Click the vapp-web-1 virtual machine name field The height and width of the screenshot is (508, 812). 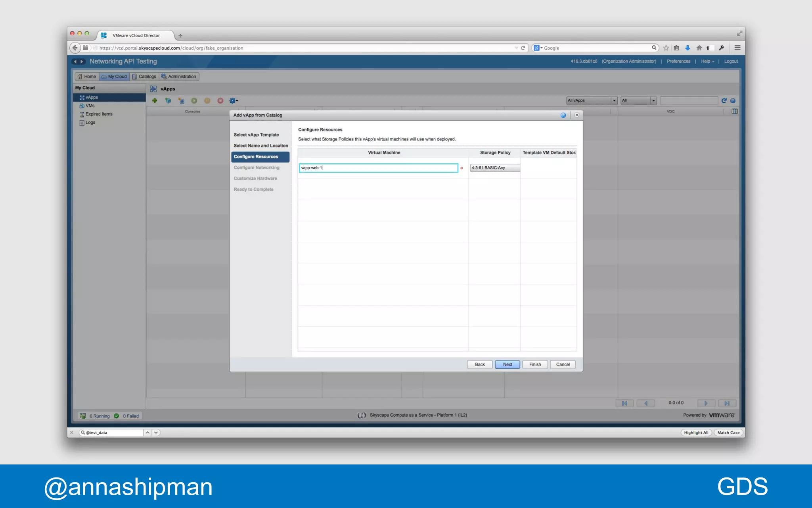coord(378,168)
